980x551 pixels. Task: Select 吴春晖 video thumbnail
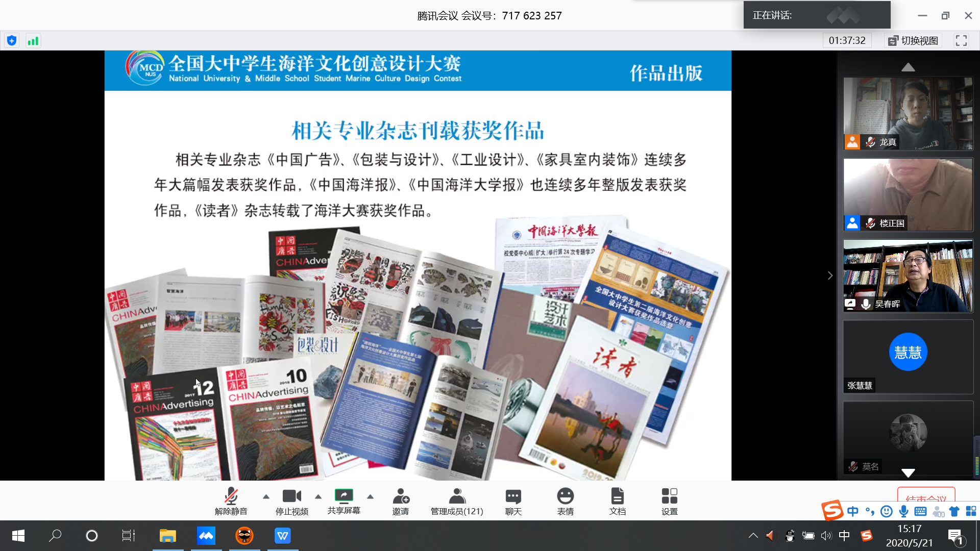click(x=908, y=275)
